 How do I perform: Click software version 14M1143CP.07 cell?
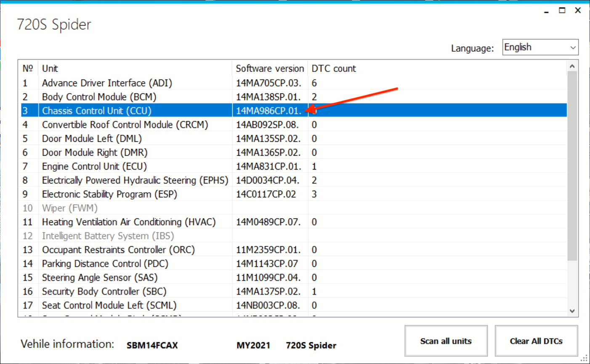click(267, 263)
